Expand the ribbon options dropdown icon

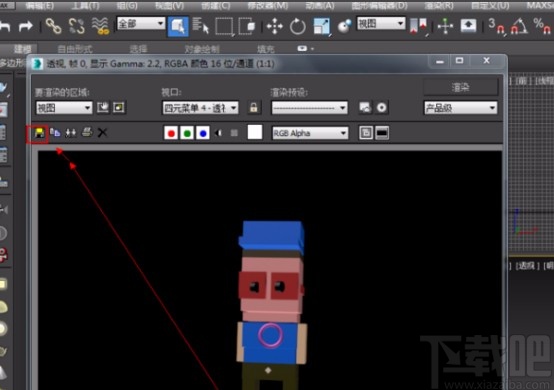[306, 48]
